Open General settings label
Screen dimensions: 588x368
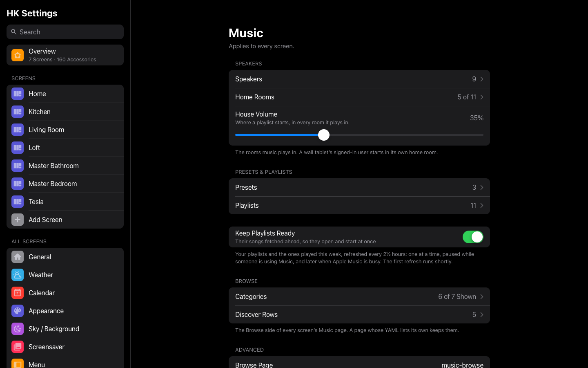(40, 257)
